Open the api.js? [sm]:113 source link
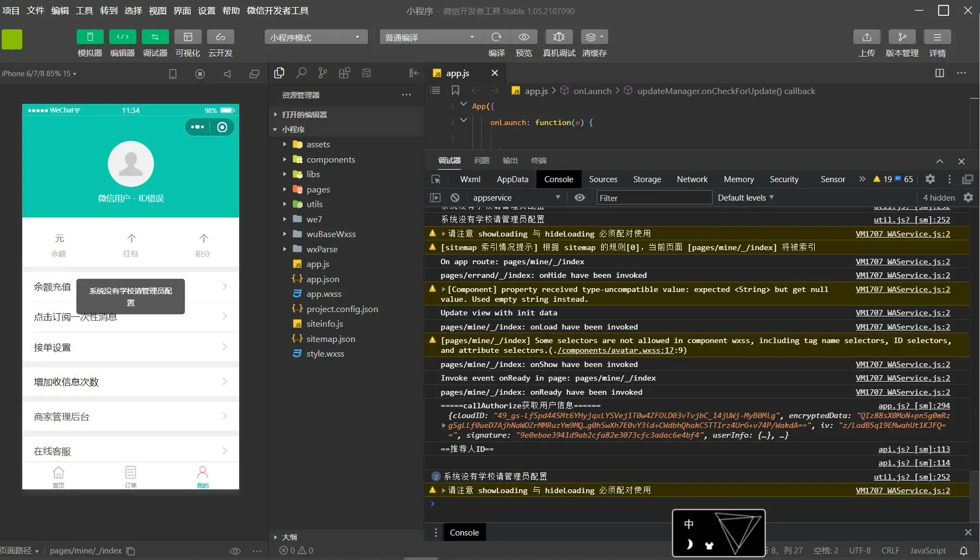This screenshot has height=560, width=980. 914,449
